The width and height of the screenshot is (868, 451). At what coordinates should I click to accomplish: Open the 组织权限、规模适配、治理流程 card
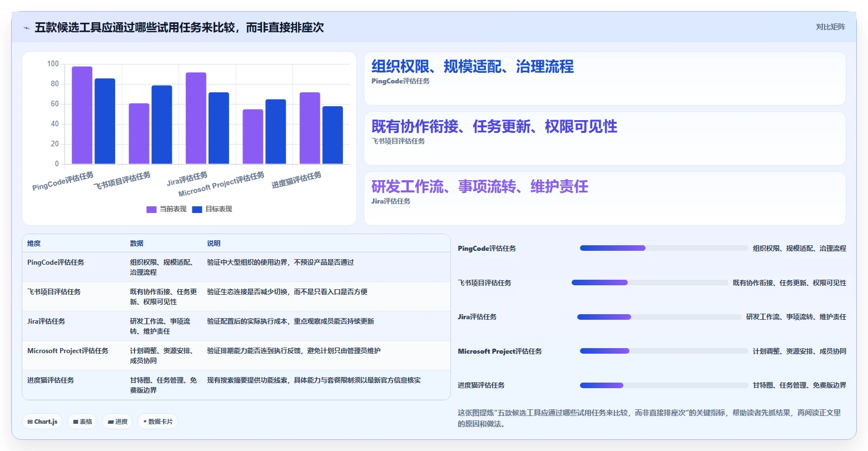[x=604, y=78]
